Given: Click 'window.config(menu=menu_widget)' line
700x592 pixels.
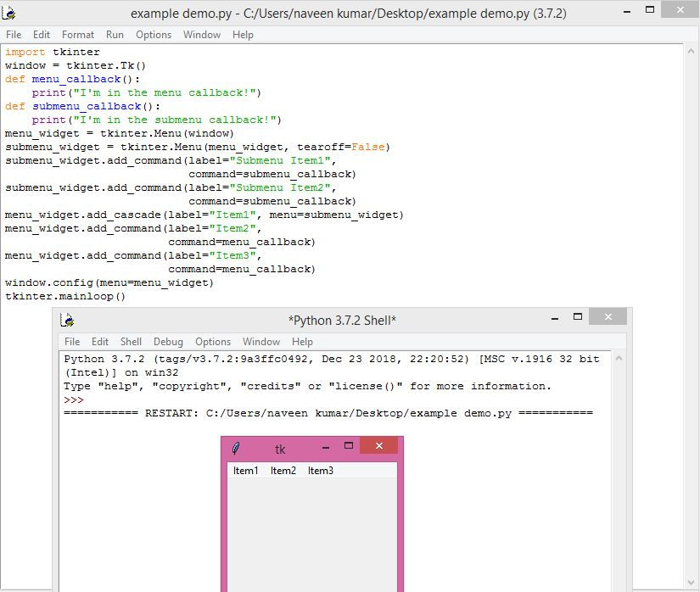Looking at the screenshot, I should pyautogui.click(x=109, y=282).
